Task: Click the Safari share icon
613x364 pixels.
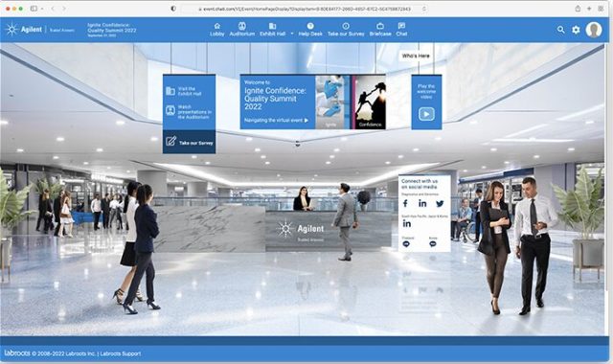Action: pos(578,9)
